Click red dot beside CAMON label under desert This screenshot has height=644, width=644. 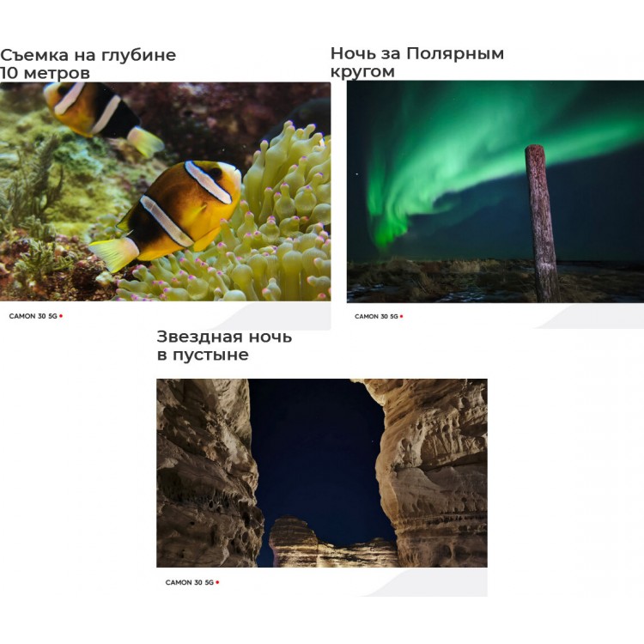click(217, 582)
